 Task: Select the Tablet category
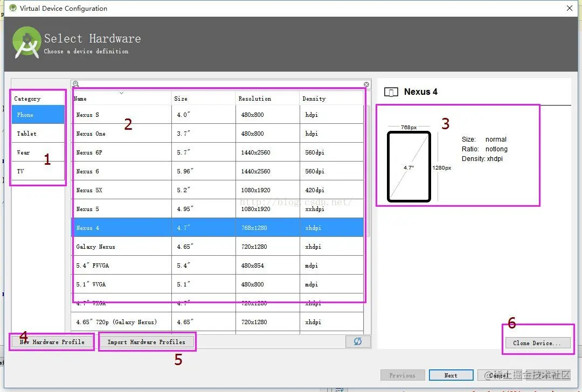[x=38, y=134]
